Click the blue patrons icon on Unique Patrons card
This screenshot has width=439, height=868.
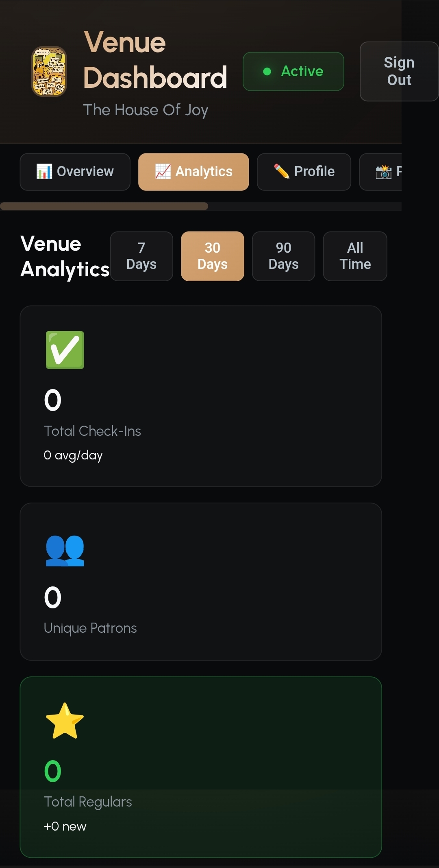click(65, 550)
